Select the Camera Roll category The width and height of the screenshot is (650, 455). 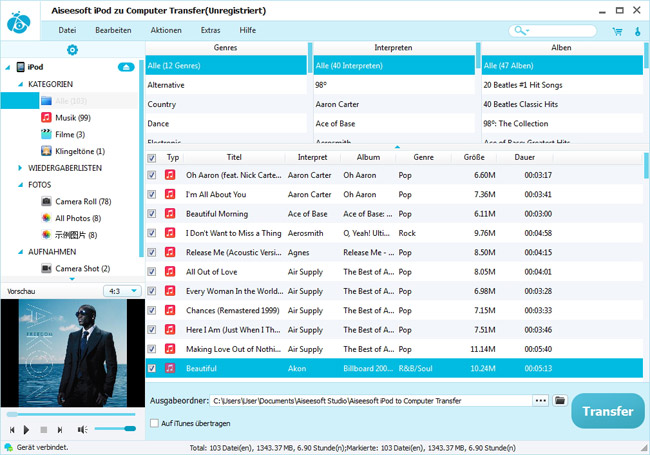(83, 202)
